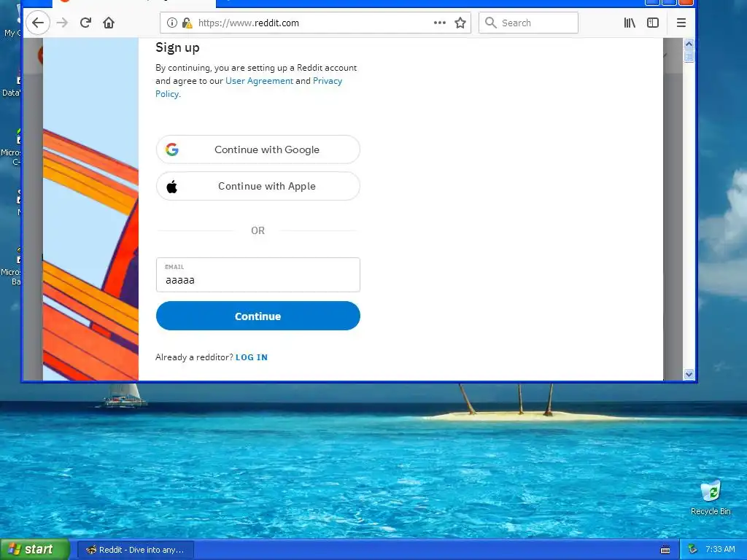
Task: Follow the LOG IN link
Action: coord(252,357)
